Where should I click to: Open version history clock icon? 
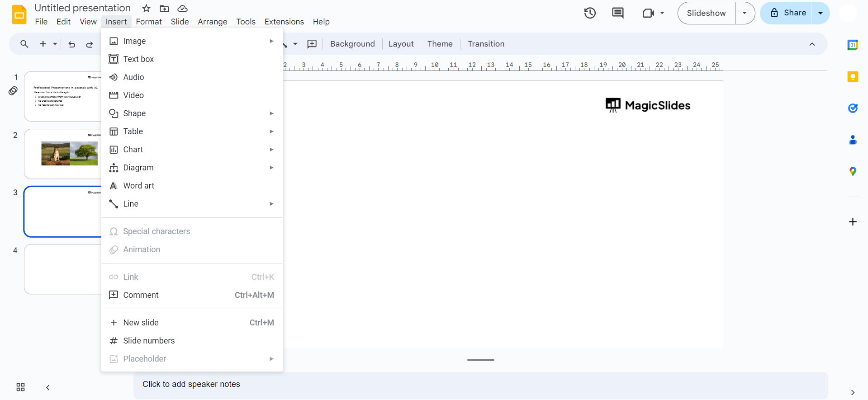(590, 13)
